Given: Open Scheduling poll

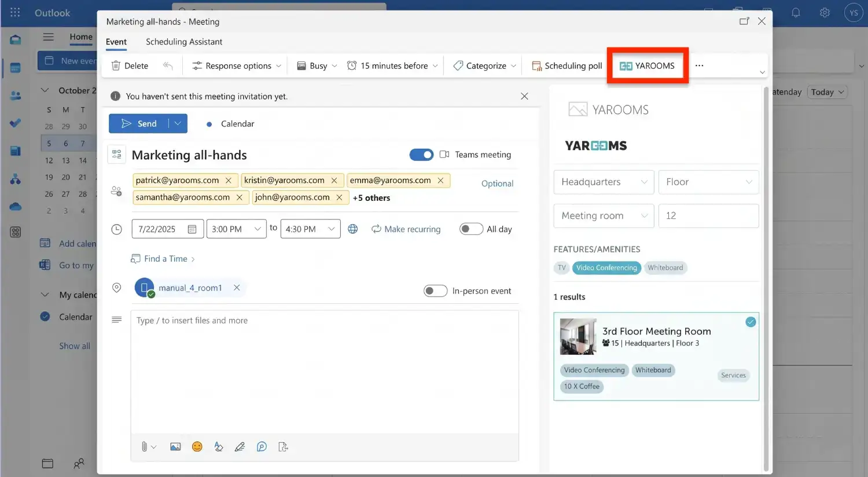Looking at the screenshot, I should point(567,65).
